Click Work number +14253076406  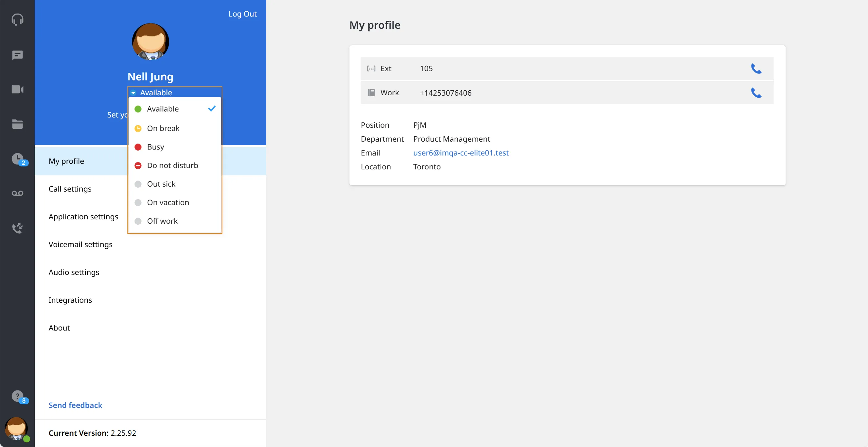pos(445,93)
